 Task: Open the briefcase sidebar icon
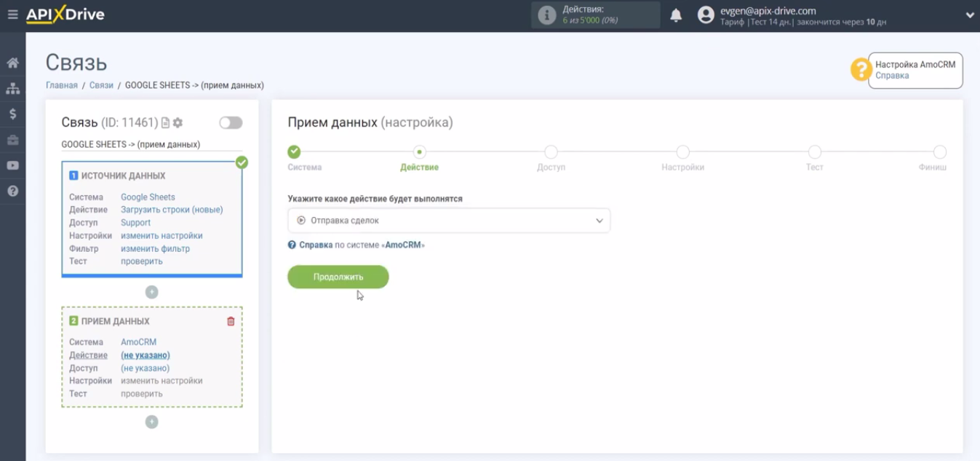[x=12, y=140]
